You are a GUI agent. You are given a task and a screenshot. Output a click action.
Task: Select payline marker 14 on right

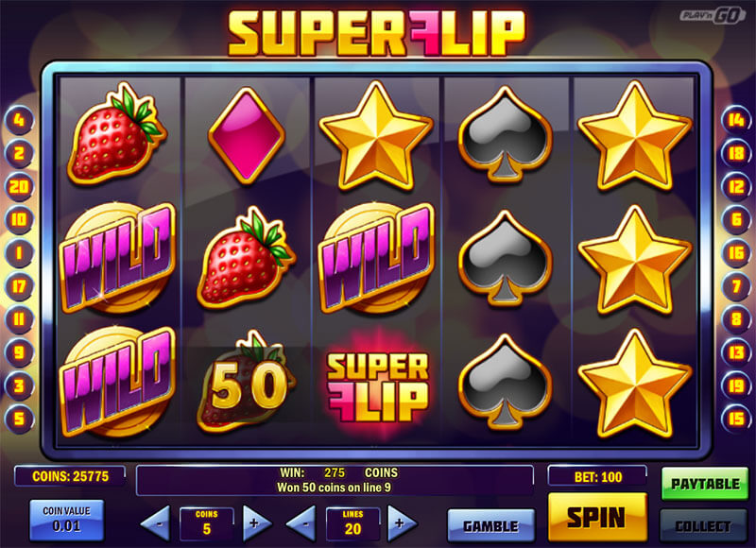[736, 120]
